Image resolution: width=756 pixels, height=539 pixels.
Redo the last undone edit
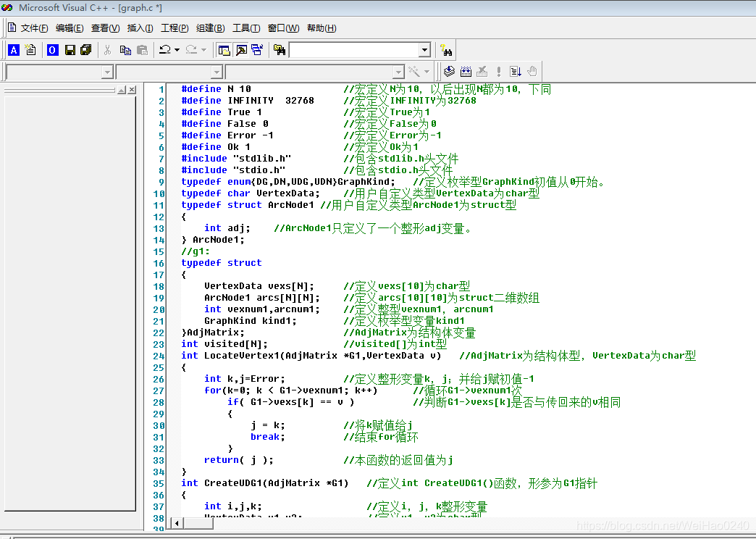191,50
